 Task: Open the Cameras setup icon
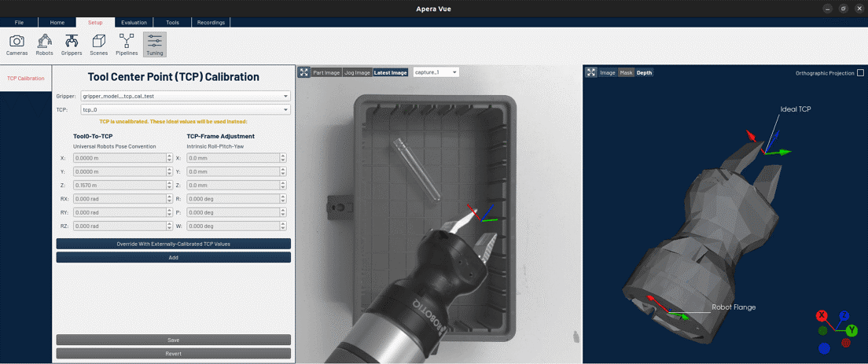(17, 44)
